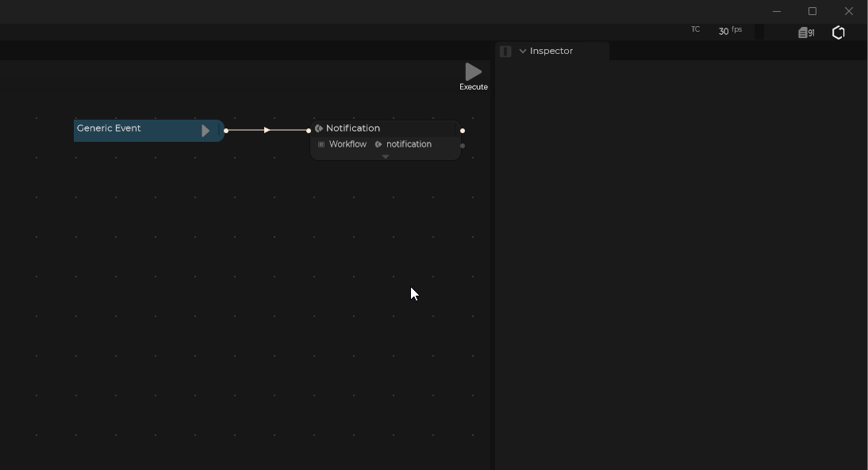
Task: Click the upper output port of Notification node
Action: coord(463,131)
